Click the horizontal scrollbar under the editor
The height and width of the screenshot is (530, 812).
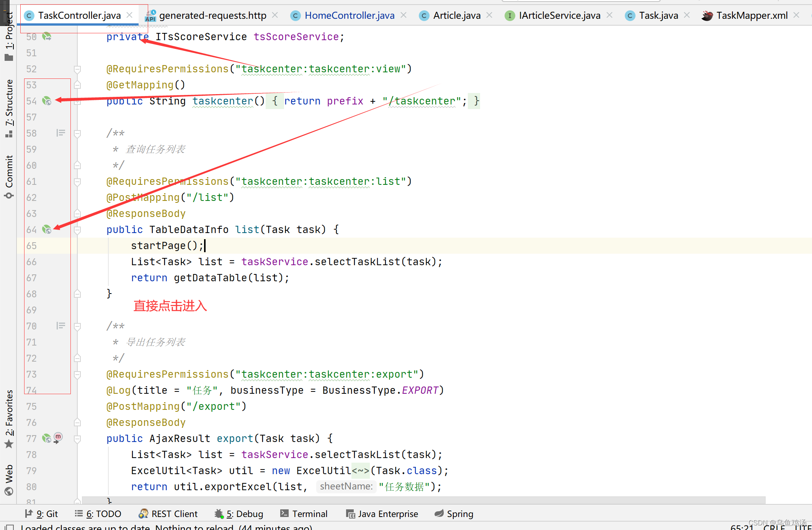pyautogui.click(x=421, y=500)
